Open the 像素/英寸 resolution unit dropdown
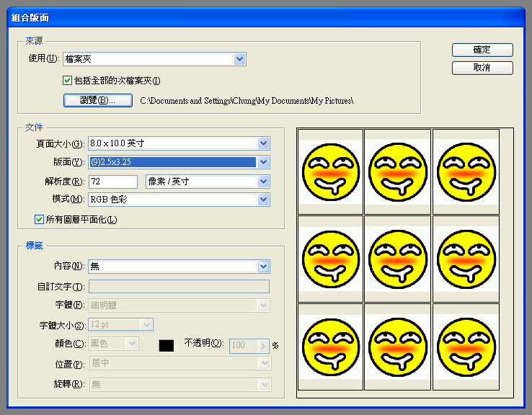The image size is (532, 415). click(263, 181)
